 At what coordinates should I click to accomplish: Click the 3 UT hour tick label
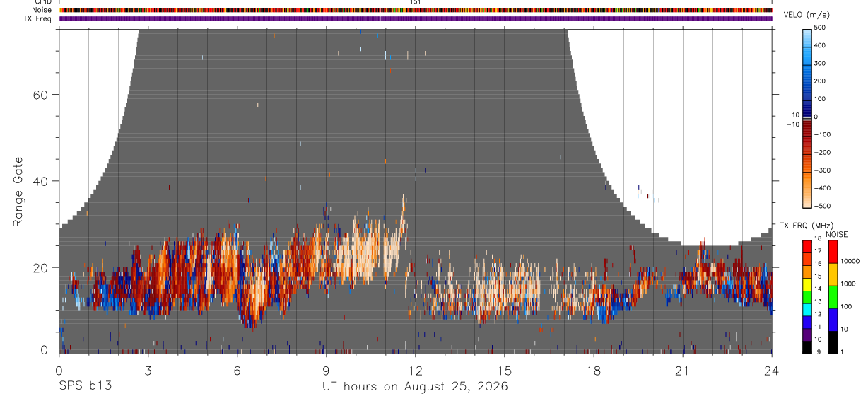(x=148, y=371)
